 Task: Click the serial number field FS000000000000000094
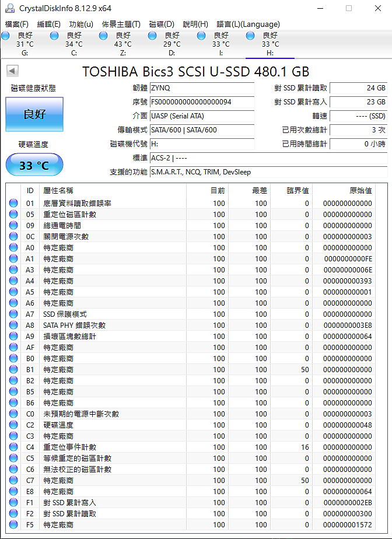202,102
